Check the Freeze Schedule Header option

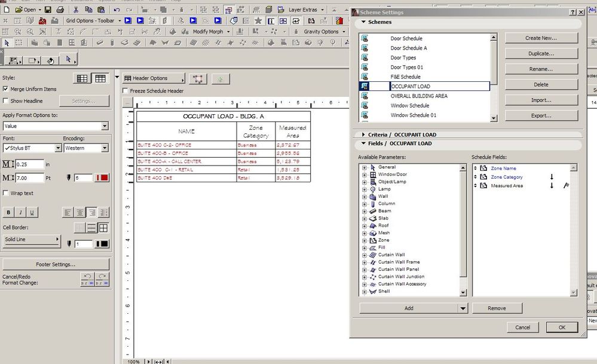pos(125,91)
